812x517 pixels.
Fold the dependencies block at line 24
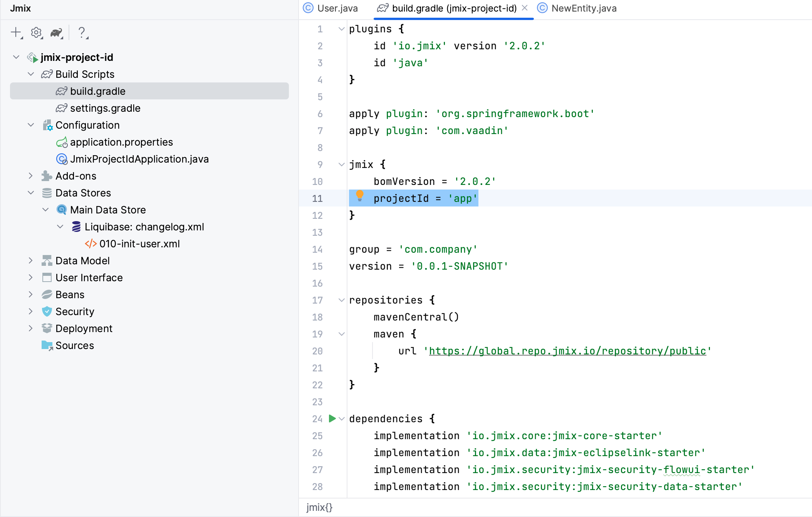coord(341,419)
